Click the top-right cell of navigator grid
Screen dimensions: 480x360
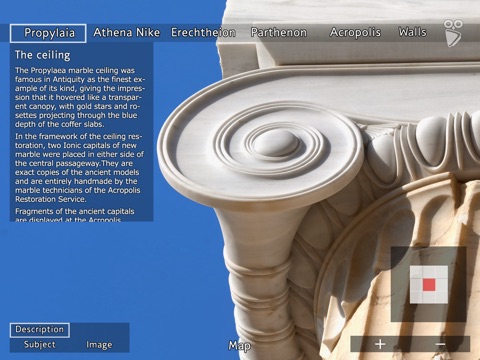441,272
